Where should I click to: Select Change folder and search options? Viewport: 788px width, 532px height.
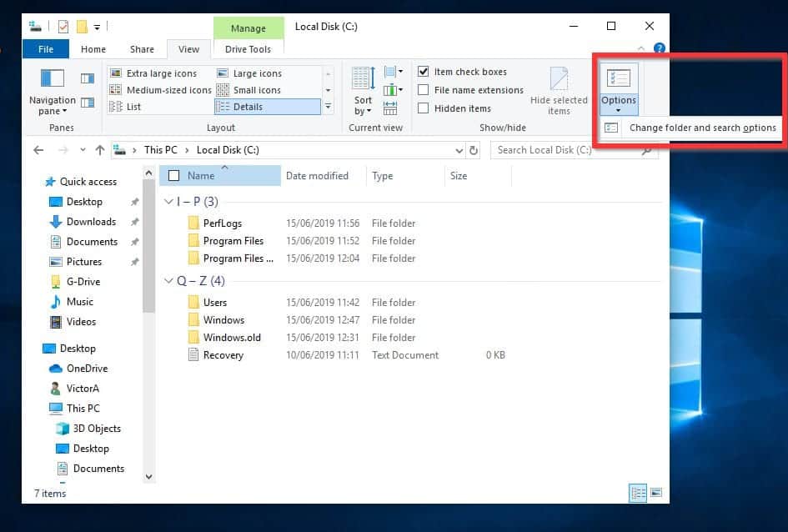click(x=691, y=128)
